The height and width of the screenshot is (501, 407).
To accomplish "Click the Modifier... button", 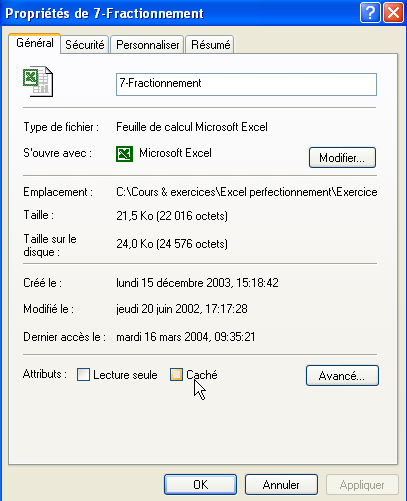I will (342, 157).
